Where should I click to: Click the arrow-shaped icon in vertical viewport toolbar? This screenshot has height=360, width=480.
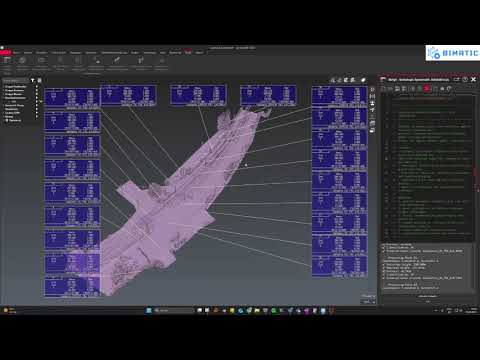(372, 110)
